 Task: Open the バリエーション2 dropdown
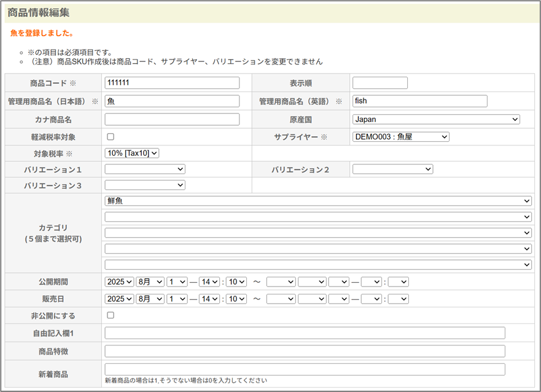(x=392, y=169)
